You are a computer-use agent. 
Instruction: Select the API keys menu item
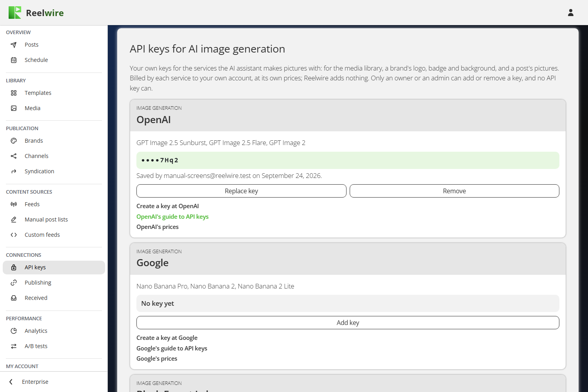click(x=54, y=267)
